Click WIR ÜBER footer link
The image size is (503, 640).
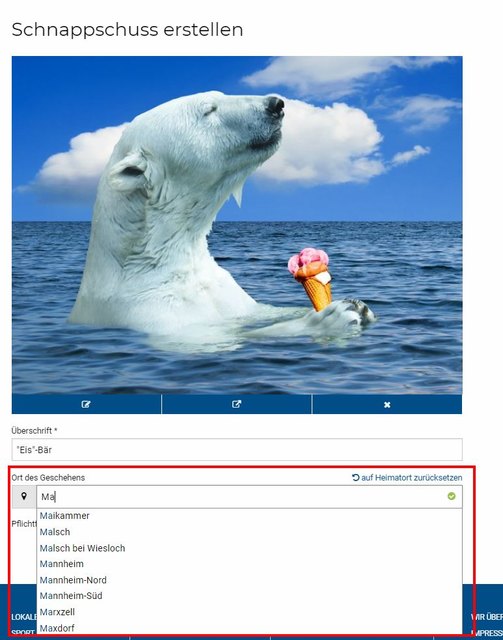pos(487,617)
